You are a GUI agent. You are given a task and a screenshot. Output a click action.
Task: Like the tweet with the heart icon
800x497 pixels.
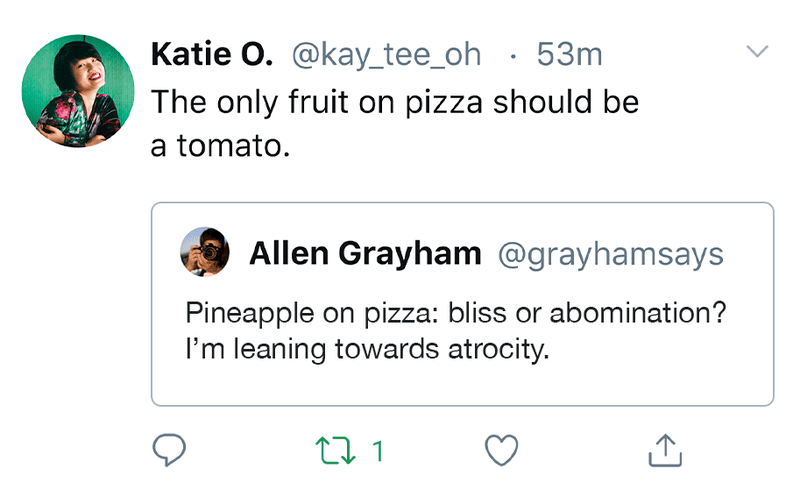point(501,451)
